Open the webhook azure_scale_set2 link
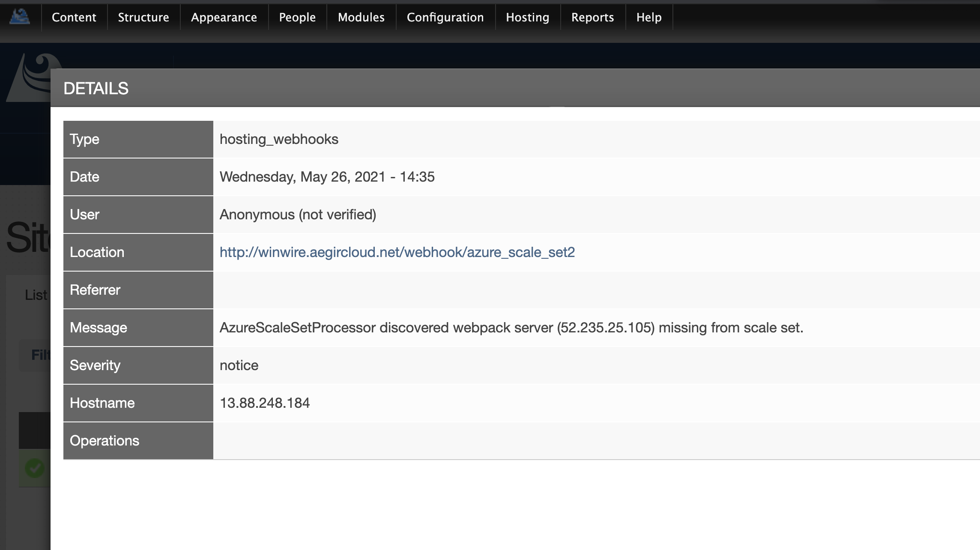This screenshot has height=550, width=980. click(x=397, y=252)
